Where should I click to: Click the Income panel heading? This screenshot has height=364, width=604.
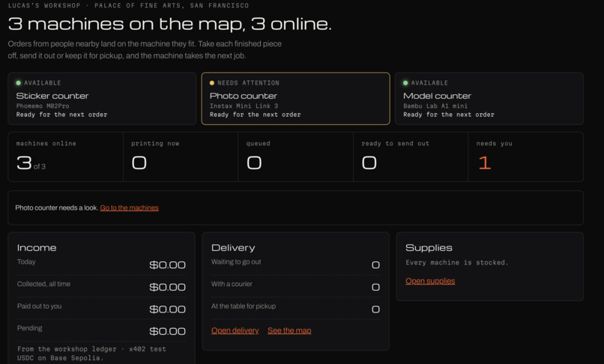(x=37, y=248)
